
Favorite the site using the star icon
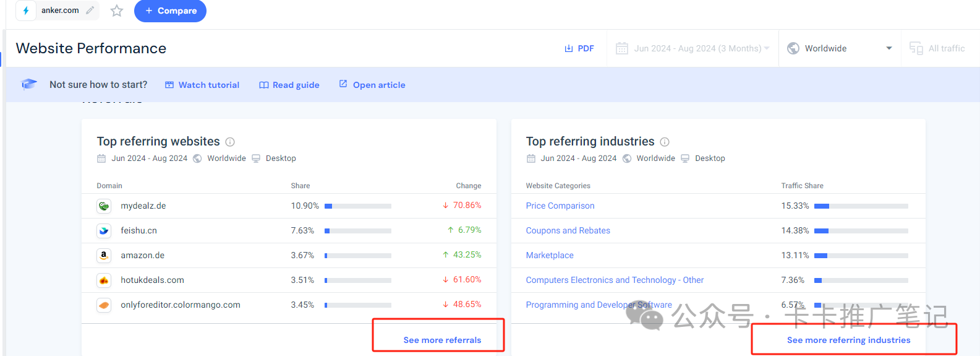pos(117,11)
